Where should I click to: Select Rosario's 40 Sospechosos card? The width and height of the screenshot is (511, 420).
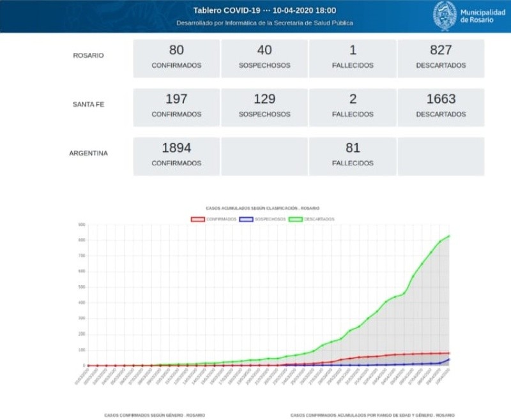pos(264,58)
